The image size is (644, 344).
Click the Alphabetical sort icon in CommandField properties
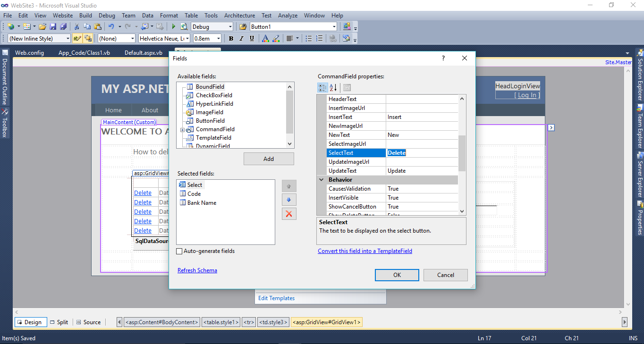tap(333, 87)
